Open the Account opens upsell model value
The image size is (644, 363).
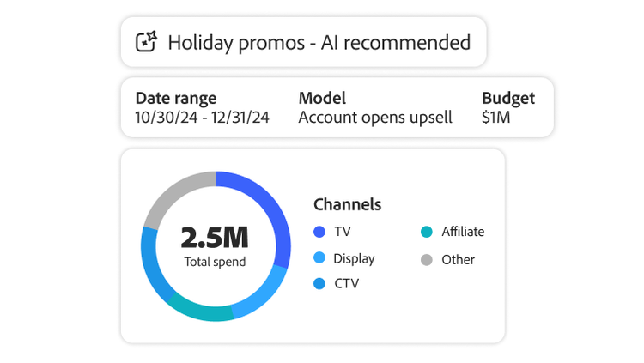(x=374, y=118)
